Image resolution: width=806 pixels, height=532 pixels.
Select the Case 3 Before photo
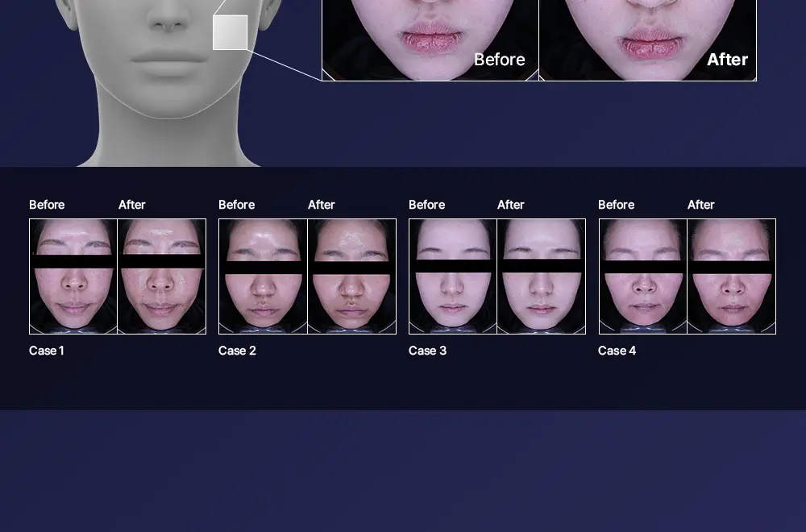(453, 276)
